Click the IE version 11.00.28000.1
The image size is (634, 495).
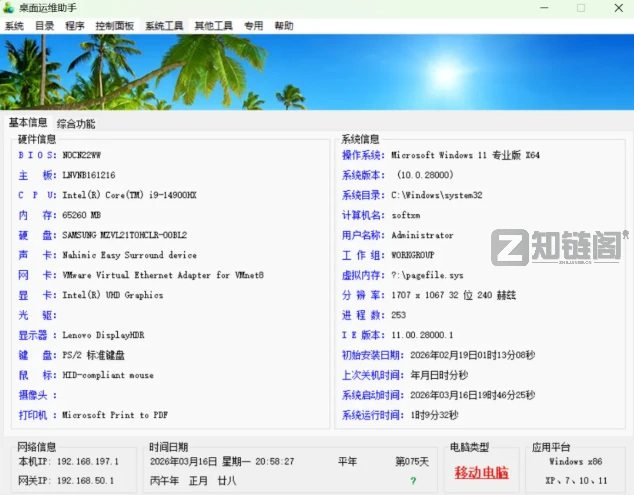coord(422,335)
